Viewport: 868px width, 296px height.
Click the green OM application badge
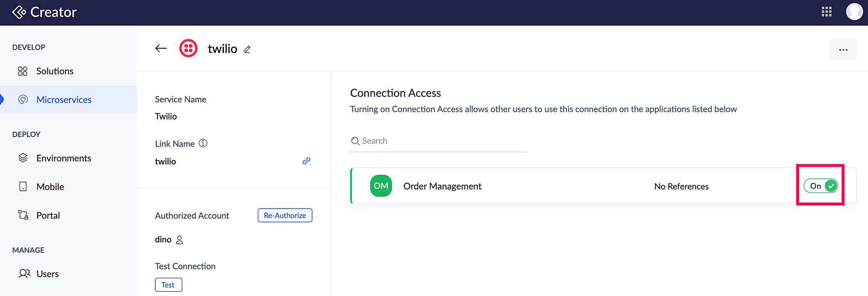tap(381, 186)
